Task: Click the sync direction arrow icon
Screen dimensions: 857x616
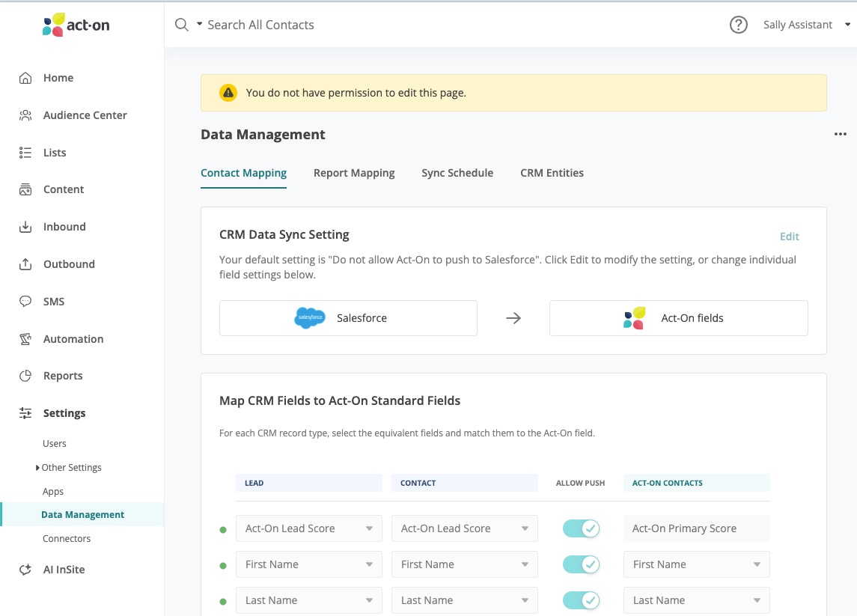Action: (x=513, y=317)
